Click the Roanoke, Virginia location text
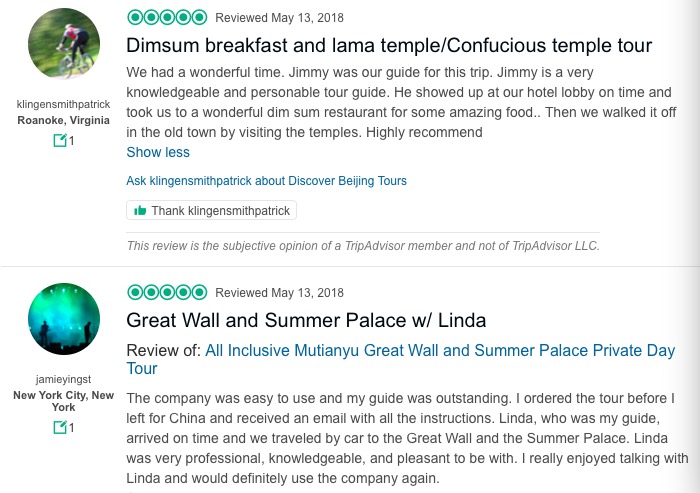The image size is (700, 493). pyautogui.click(x=64, y=121)
